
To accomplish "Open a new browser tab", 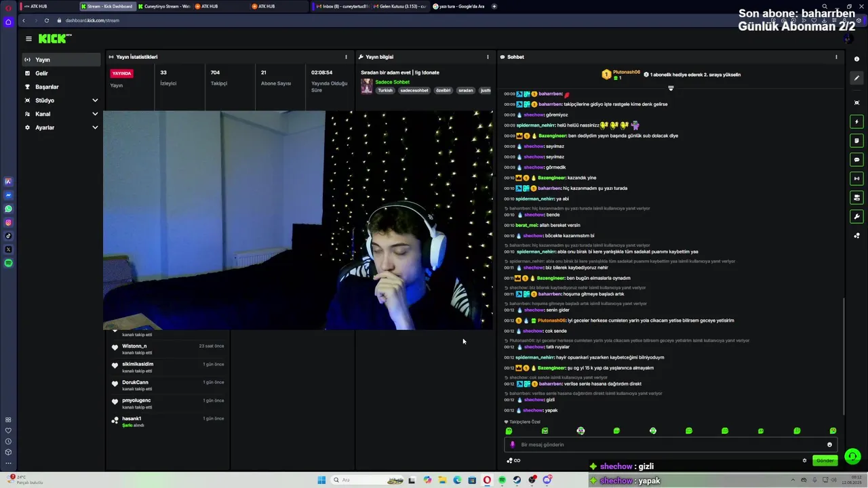I will (x=494, y=6).
